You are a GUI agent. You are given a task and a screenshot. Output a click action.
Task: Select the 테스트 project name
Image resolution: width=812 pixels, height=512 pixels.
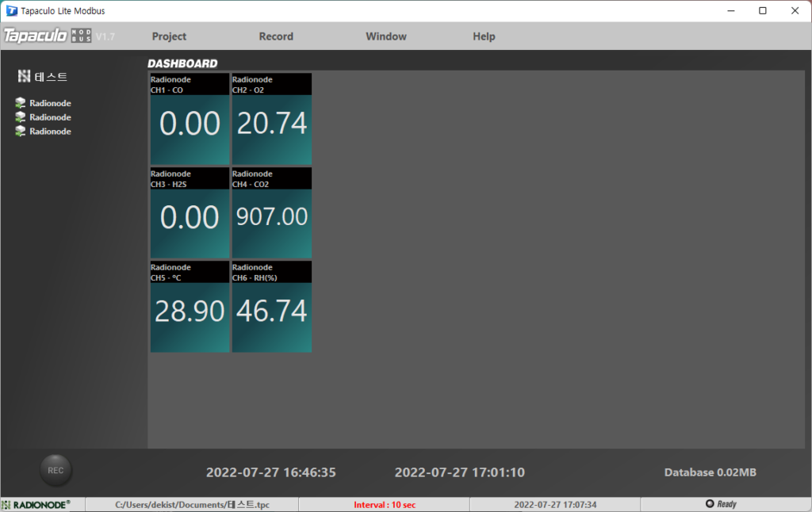coord(51,77)
